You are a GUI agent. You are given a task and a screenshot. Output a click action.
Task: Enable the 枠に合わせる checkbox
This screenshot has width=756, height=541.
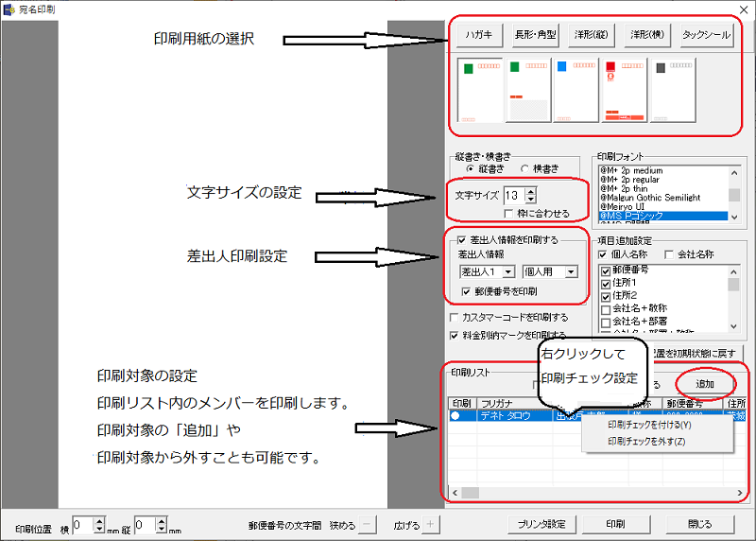pyautogui.click(x=508, y=214)
